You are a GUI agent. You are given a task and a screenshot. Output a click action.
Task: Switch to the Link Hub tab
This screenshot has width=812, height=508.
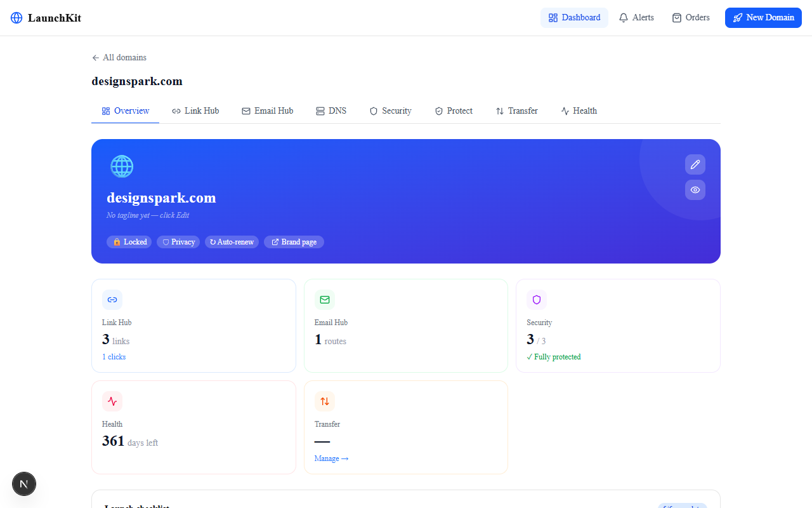point(195,111)
